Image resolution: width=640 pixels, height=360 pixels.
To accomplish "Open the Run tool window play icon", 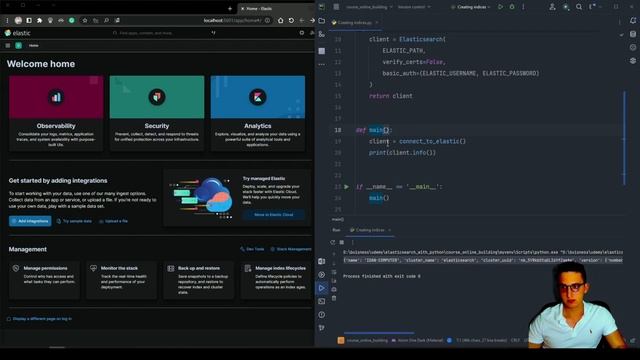I will [322, 288].
